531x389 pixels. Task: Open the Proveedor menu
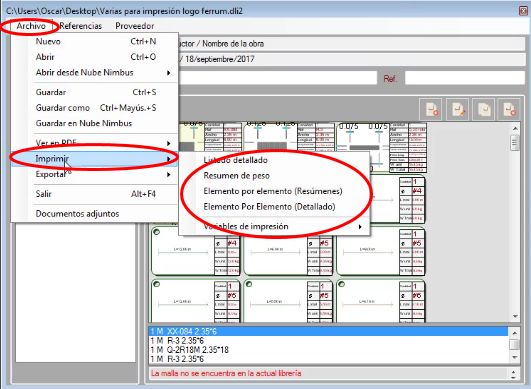tap(134, 26)
